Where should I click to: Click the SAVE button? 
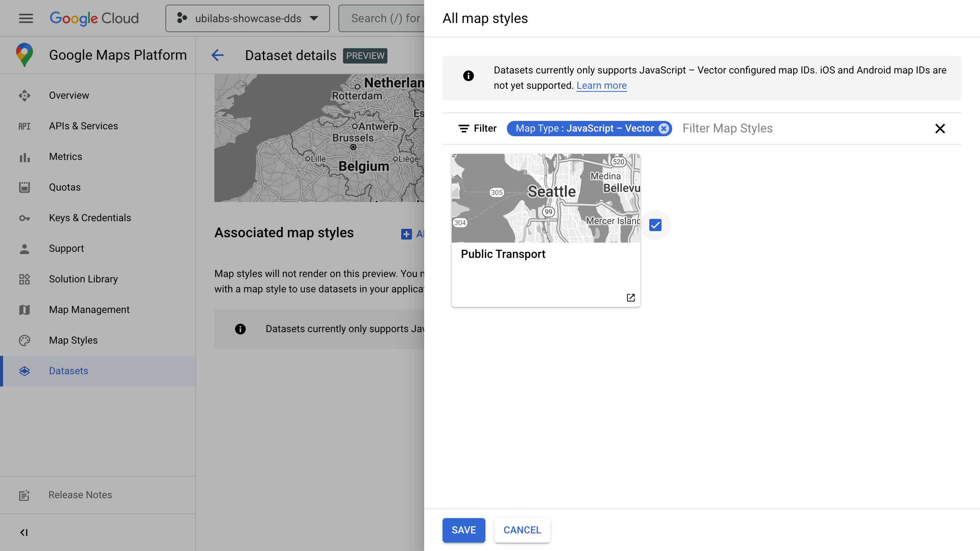pos(464,530)
